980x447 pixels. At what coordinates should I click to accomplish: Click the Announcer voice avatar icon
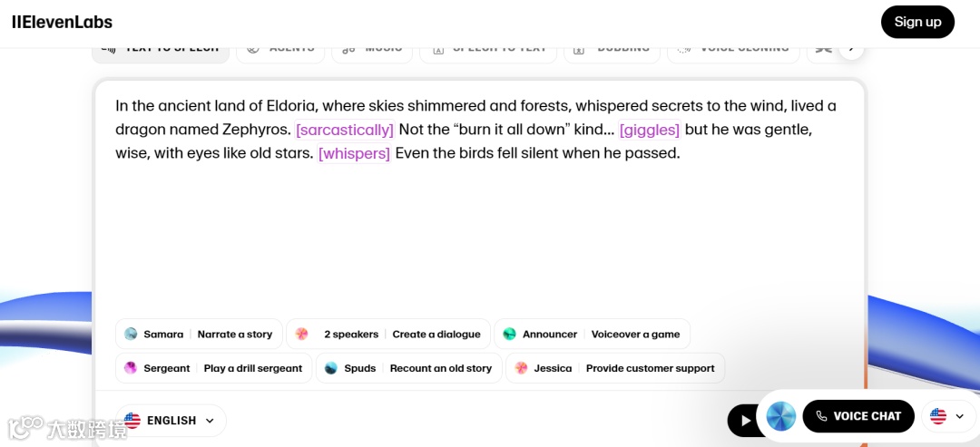coord(510,334)
